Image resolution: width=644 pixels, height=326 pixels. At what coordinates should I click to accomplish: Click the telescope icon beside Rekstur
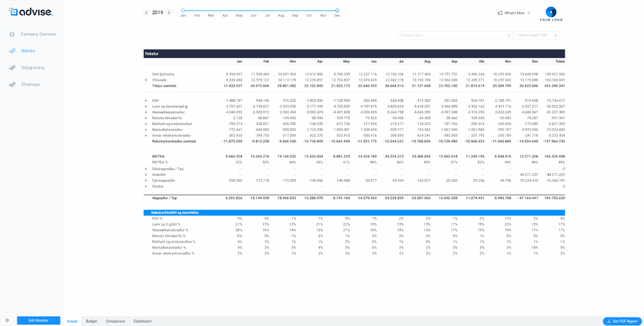pyautogui.click(x=12, y=51)
